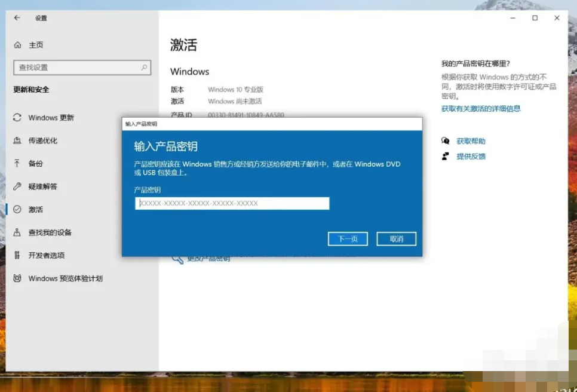Focus the 查找设置 search box
Image resolution: width=577 pixels, height=392 pixels.
76,68
